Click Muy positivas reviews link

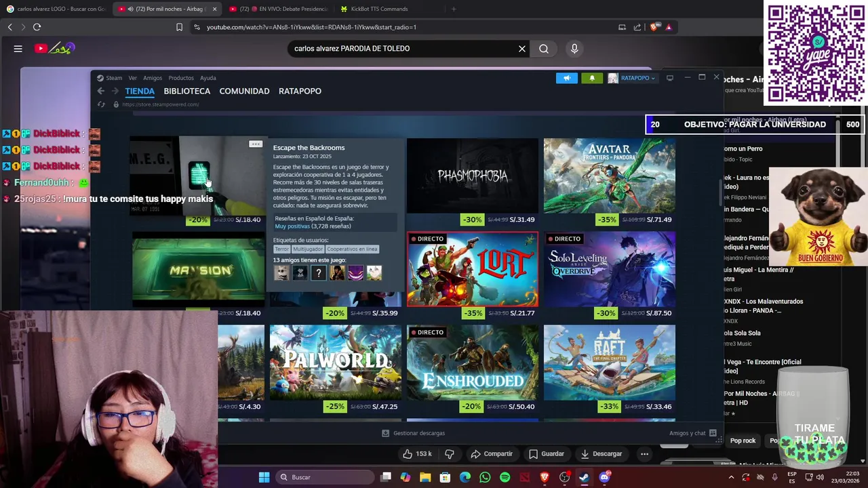pos(292,226)
